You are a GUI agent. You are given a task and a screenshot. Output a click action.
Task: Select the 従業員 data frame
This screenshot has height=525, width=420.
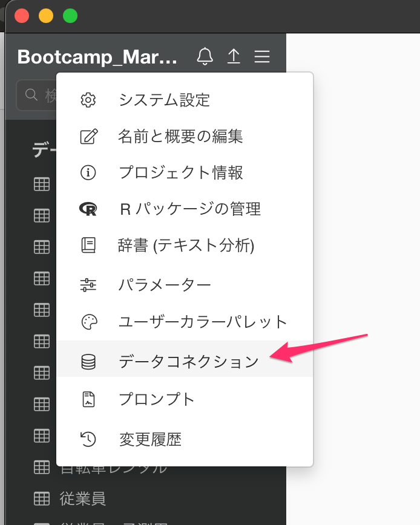pyautogui.click(x=82, y=498)
